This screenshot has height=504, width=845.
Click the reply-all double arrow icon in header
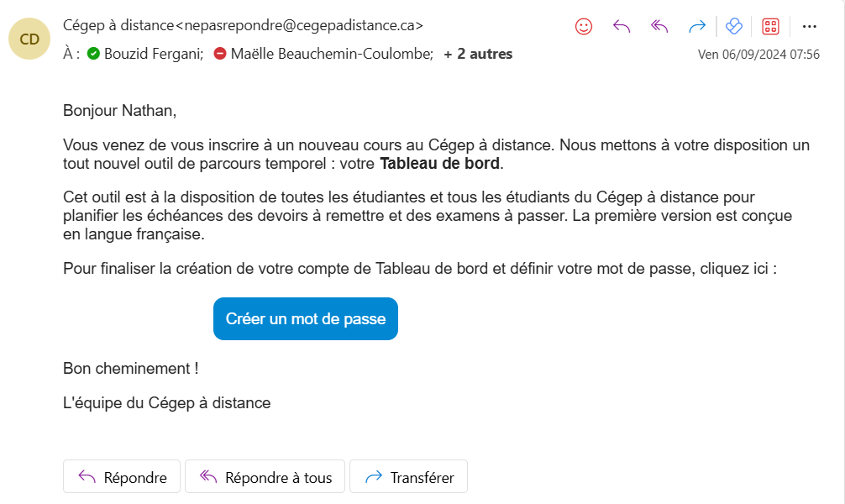(x=659, y=26)
